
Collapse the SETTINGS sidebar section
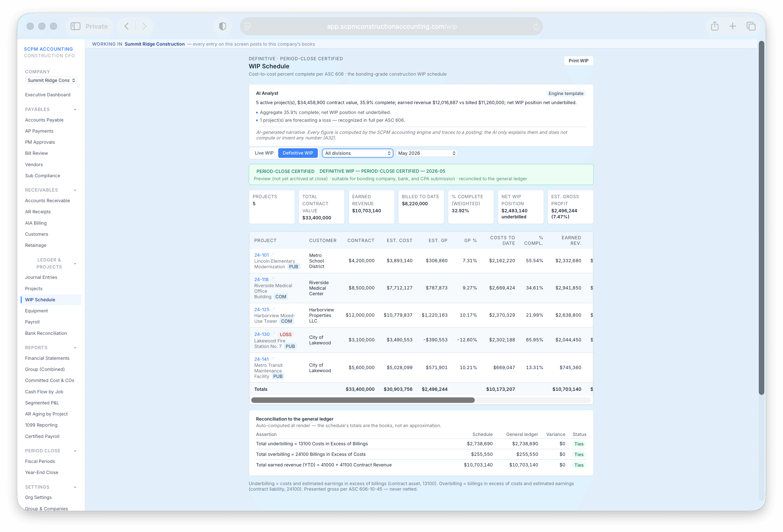(x=75, y=487)
